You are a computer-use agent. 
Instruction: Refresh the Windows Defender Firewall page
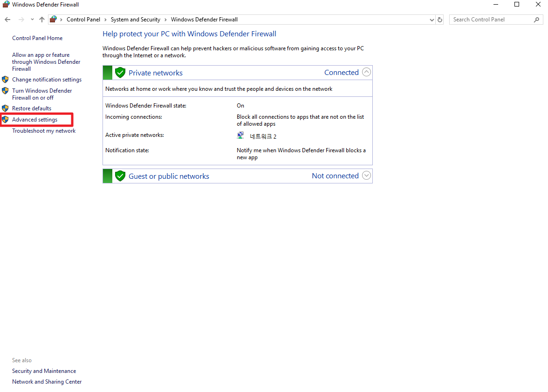(440, 20)
